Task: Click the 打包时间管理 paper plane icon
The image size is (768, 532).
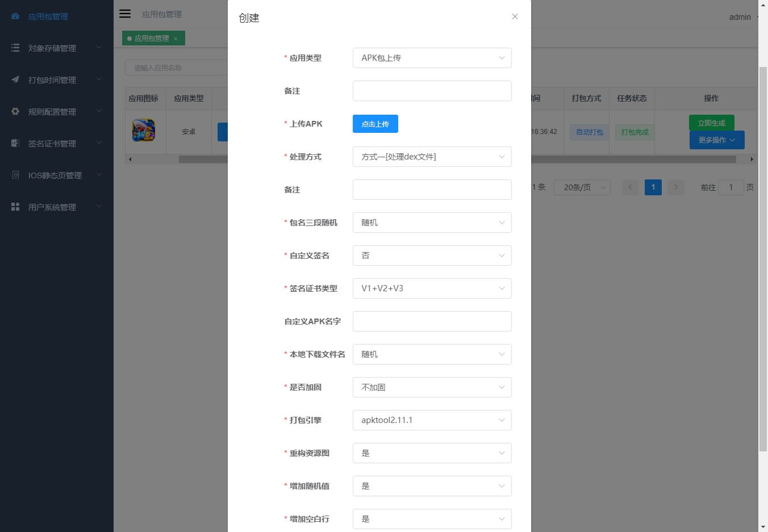Action: tap(15, 80)
